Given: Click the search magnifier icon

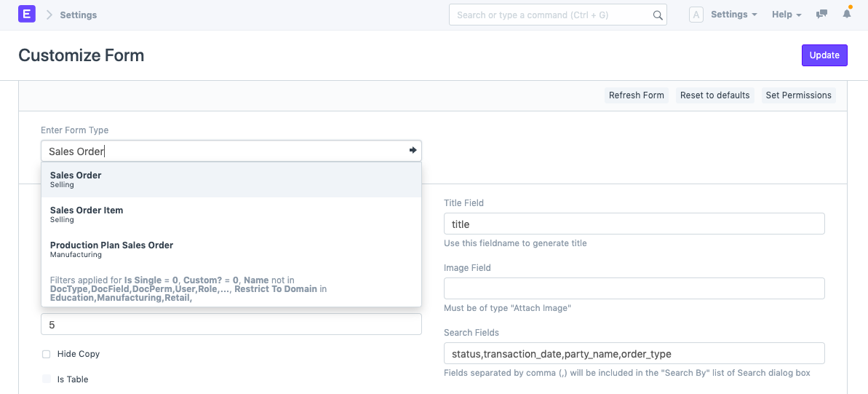Looking at the screenshot, I should point(657,15).
